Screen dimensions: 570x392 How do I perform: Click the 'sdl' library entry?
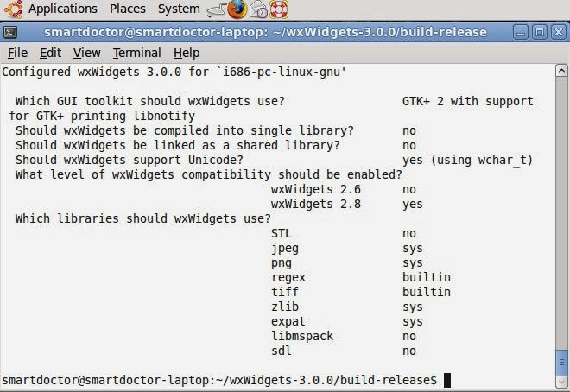coord(281,351)
